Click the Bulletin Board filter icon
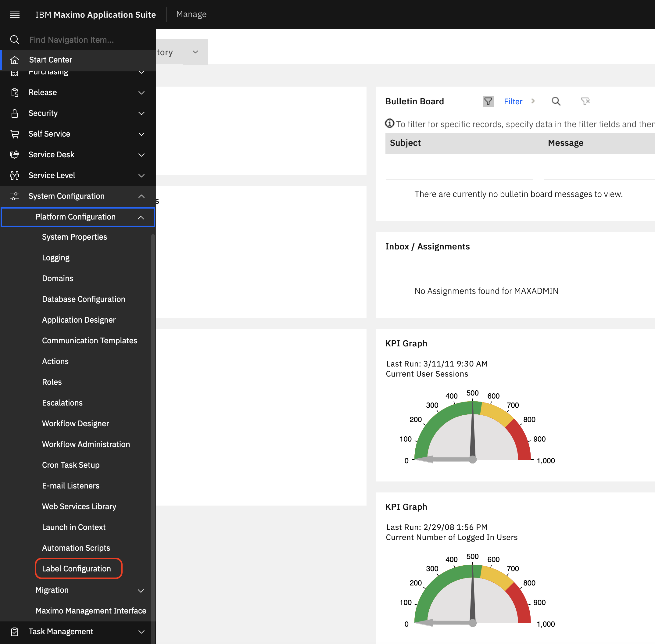The height and width of the screenshot is (644, 655). 488,102
